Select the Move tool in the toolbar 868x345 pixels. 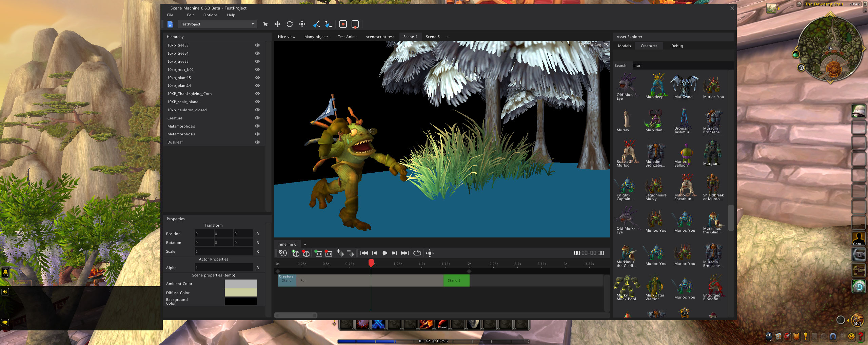277,24
